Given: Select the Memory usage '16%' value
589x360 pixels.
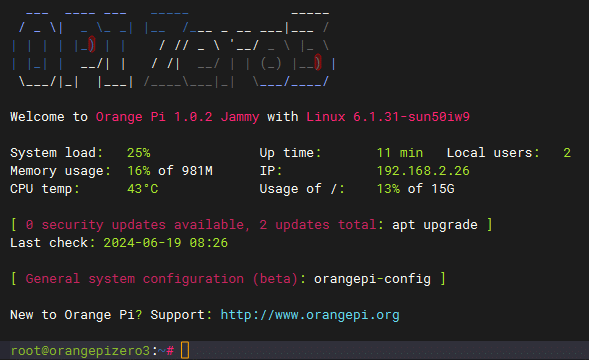Looking at the screenshot, I should tap(139, 171).
